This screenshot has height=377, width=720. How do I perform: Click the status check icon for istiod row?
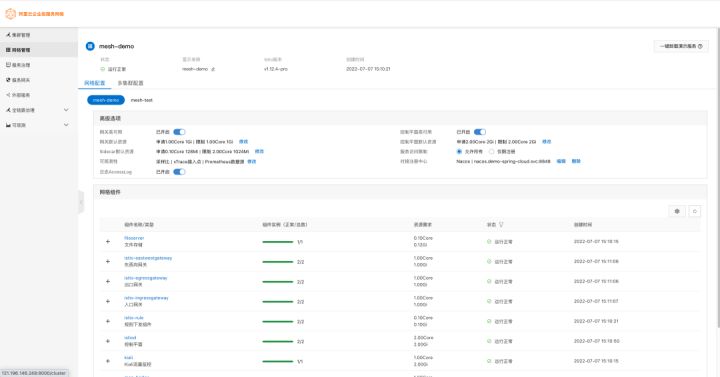click(489, 341)
